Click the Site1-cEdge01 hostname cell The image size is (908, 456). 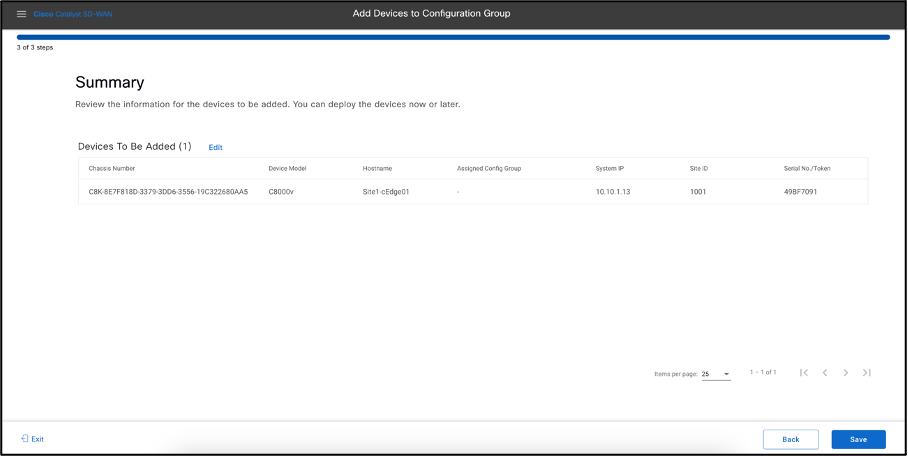386,191
